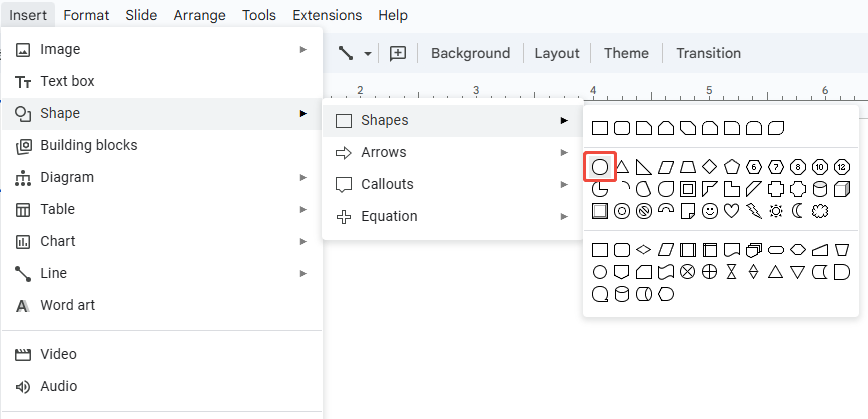Choose the dodecagon shape labeled 12
The width and height of the screenshot is (868, 419).
842,166
